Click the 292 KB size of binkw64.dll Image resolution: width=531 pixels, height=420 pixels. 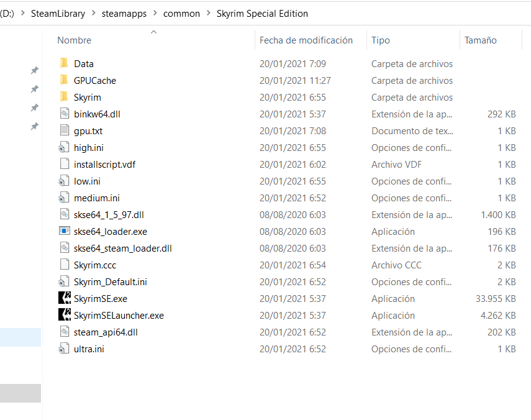point(502,114)
